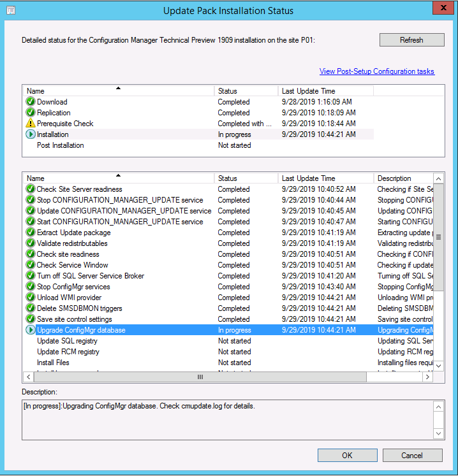Image resolution: width=458 pixels, height=476 pixels.
Task: Click the window icon in the title bar
Action: pos(11,11)
